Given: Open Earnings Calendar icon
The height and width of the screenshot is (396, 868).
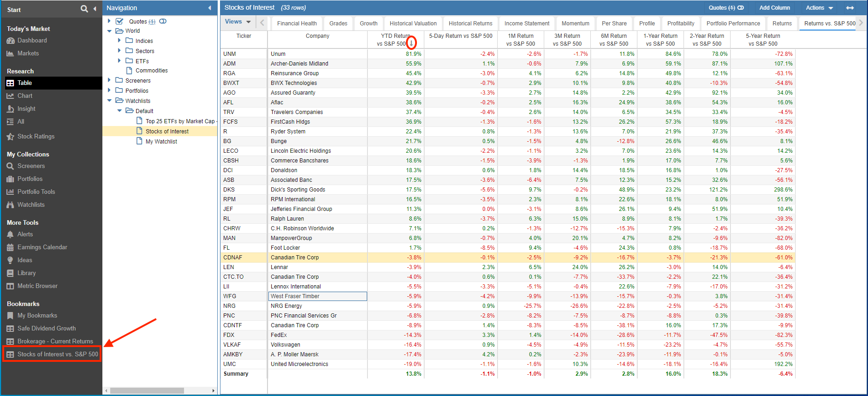Looking at the screenshot, I should click(x=10, y=247).
